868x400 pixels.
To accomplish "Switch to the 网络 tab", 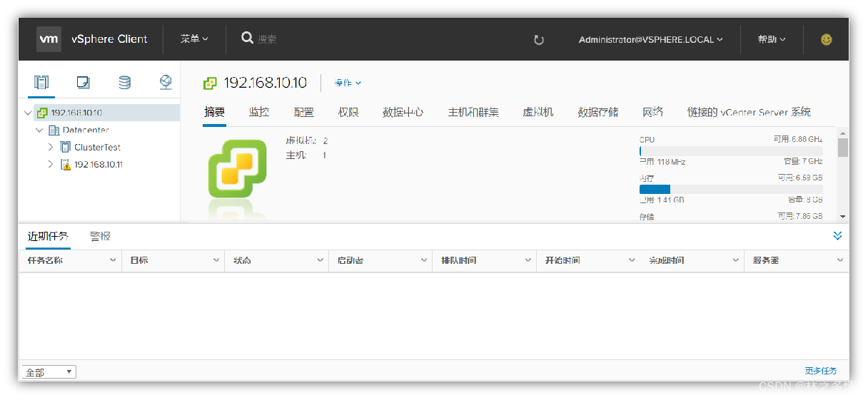I will [x=652, y=112].
